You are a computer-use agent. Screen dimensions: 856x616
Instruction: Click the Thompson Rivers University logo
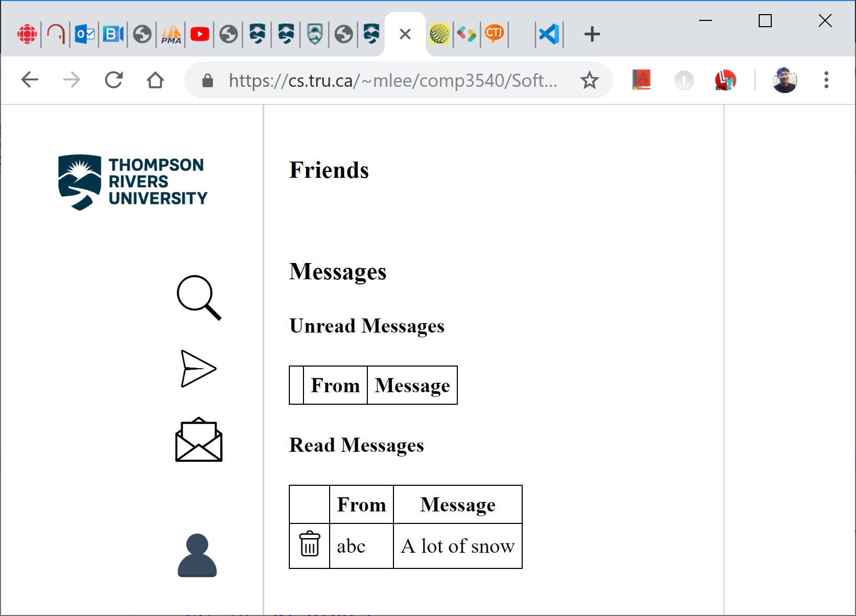click(133, 182)
